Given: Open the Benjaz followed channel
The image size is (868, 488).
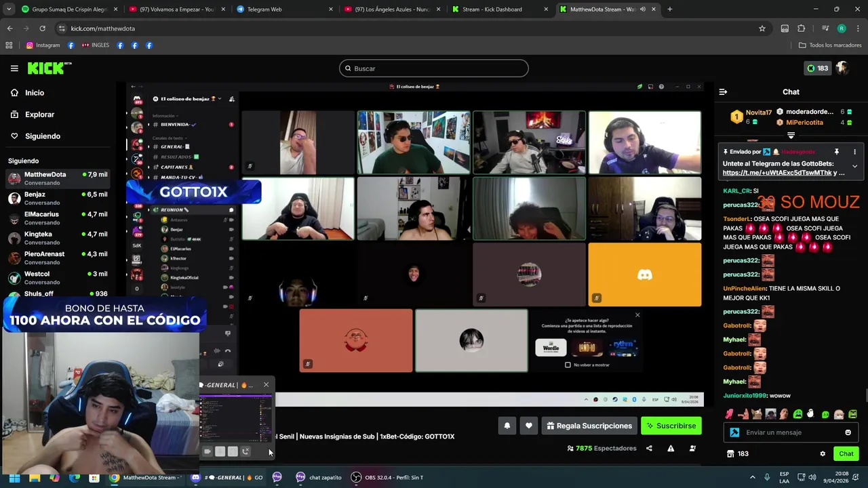Looking at the screenshot, I should point(58,198).
